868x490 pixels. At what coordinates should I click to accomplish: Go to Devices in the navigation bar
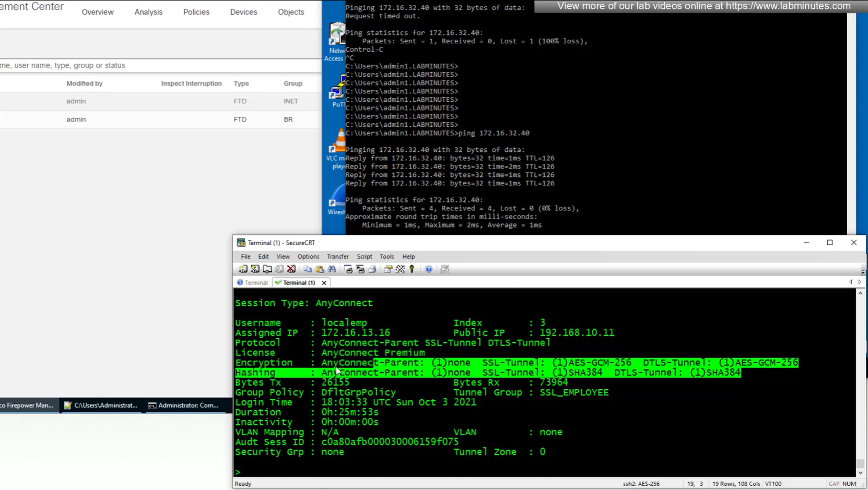[x=243, y=12]
